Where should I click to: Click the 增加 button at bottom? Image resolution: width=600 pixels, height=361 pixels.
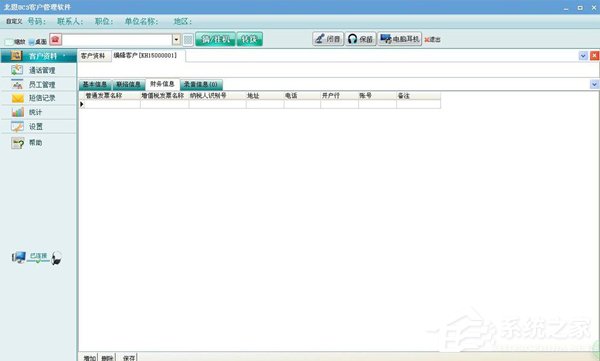click(89, 358)
